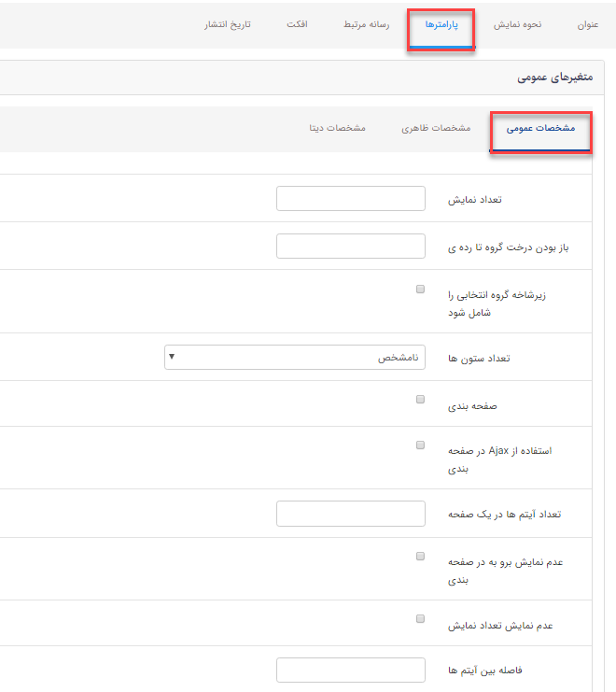Toggle the صفحه بندی checkbox
The height and width of the screenshot is (692, 616).
[420, 400]
